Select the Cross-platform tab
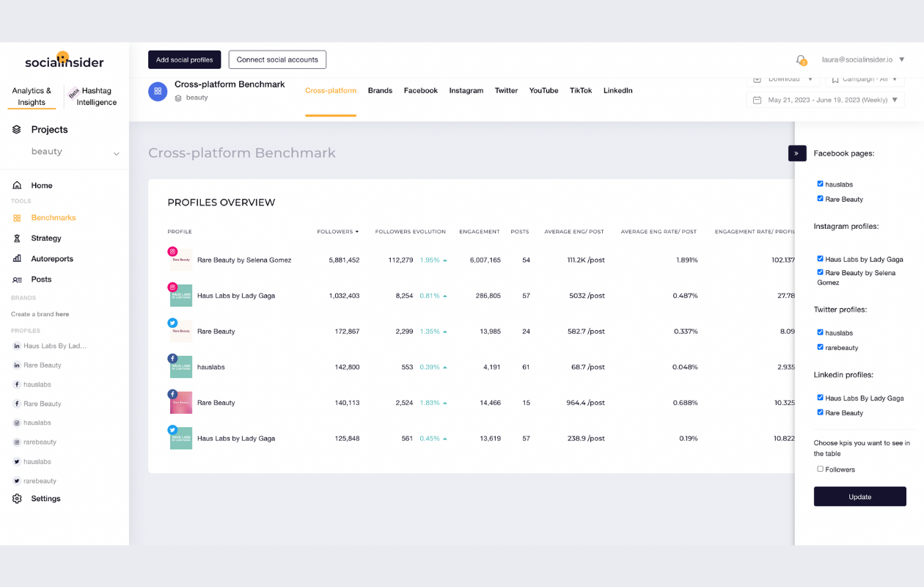Image resolution: width=924 pixels, height=587 pixels. [x=331, y=91]
